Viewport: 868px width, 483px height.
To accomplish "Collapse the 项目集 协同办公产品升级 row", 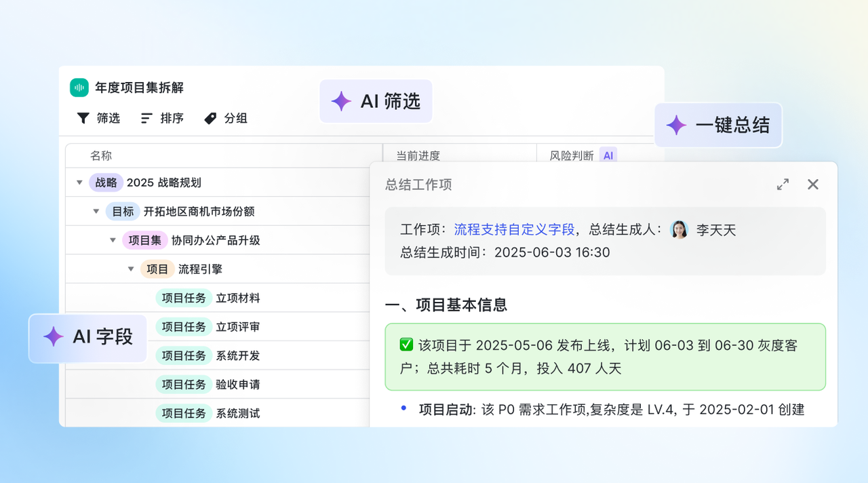I will (x=113, y=240).
